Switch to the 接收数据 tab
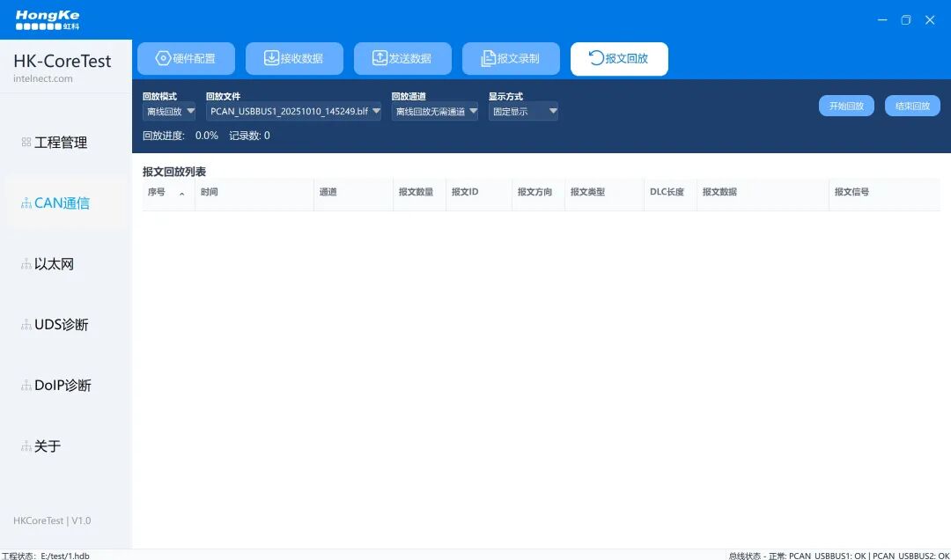This screenshot has height=560, width=951. (x=294, y=59)
